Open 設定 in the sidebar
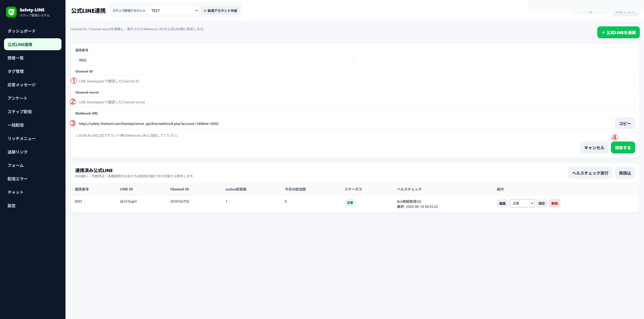The width and height of the screenshot is (644, 319). [x=33, y=206]
